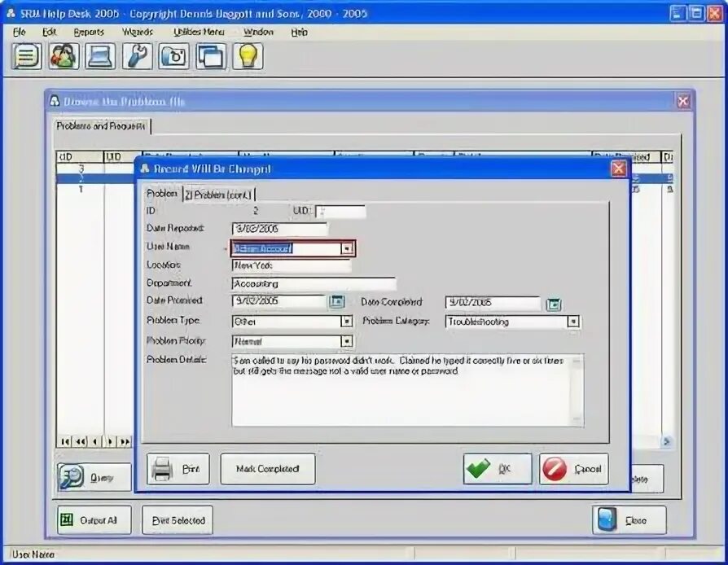728x565 pixels.
Task: Click horizontal scrollbar right arrow in list
Action: click(x=666, y=441)
